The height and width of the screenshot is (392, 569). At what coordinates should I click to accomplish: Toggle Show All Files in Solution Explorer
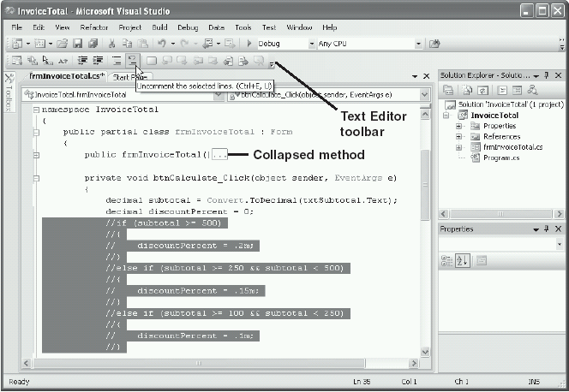468,90
